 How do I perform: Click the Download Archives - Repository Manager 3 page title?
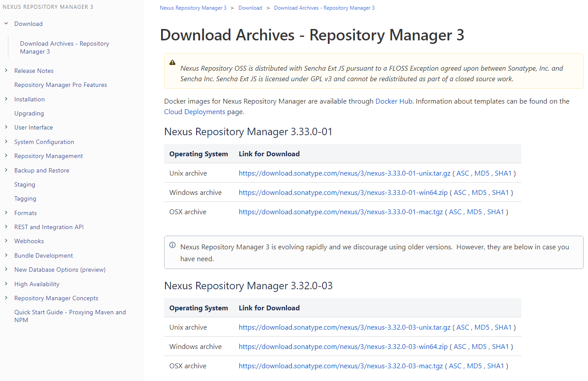312,35
